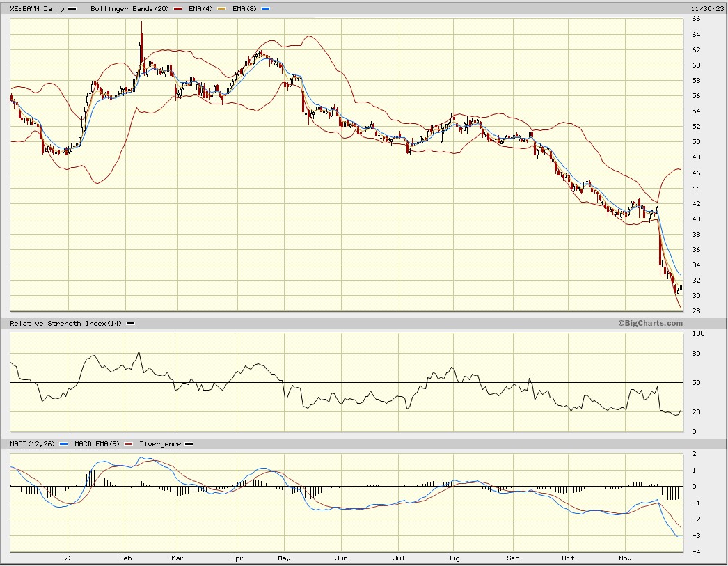Click the 64 price axis label
Screen dimensions: 728x566
click(696, 34)
